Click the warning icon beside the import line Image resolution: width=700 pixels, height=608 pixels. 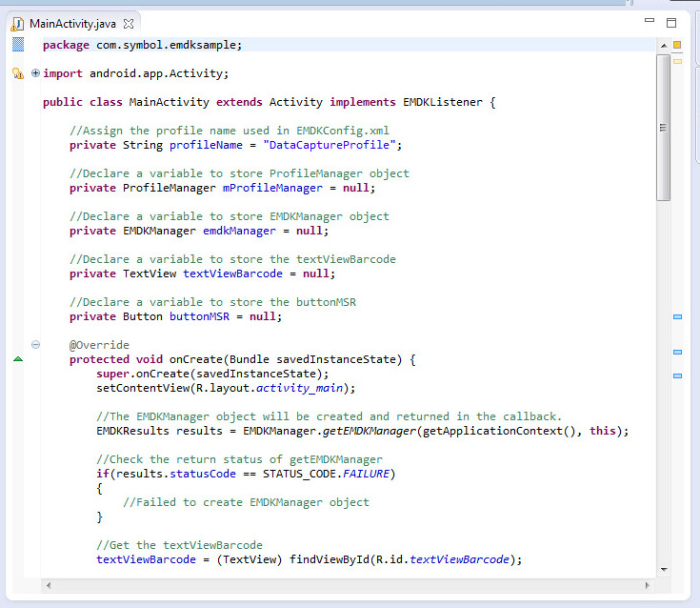click(17, 73)
